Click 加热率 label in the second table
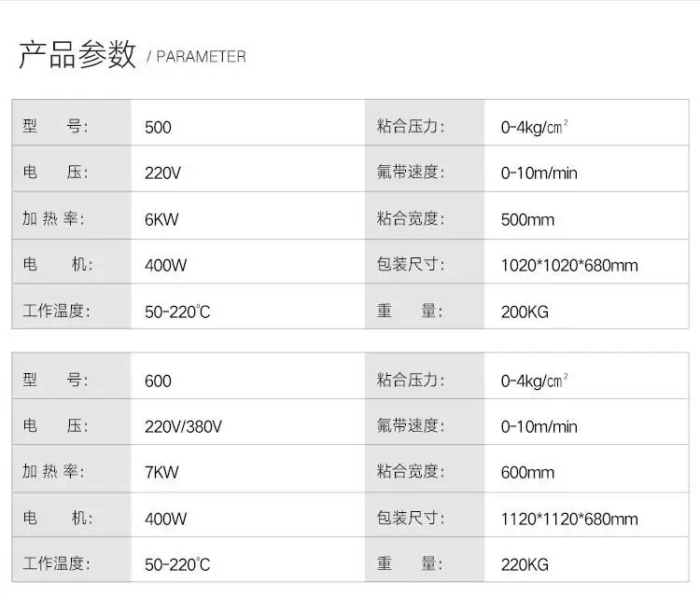The image size is (700, 610). [53, 471]
